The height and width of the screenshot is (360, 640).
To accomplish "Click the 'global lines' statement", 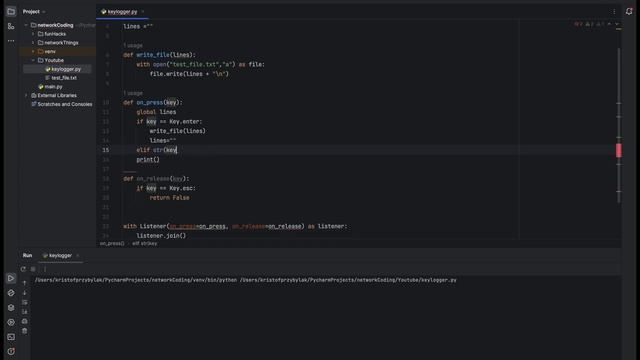I will pos(156,112).
